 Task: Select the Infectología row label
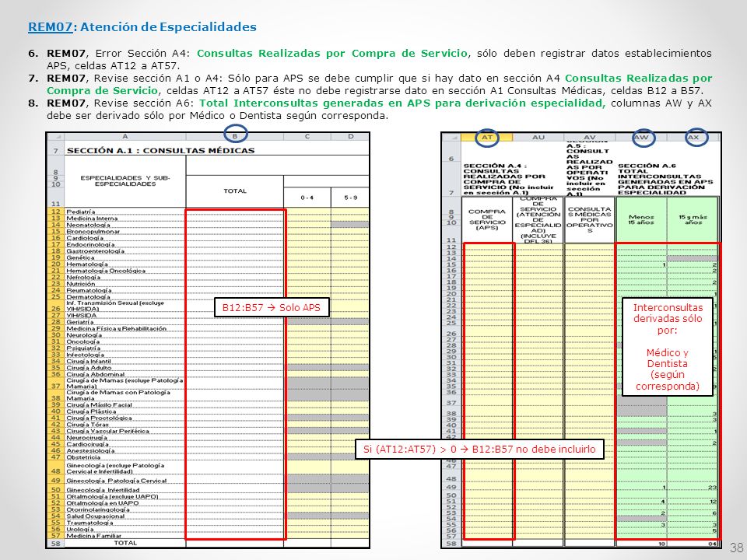pyautogui.click(x=85, y=355)
